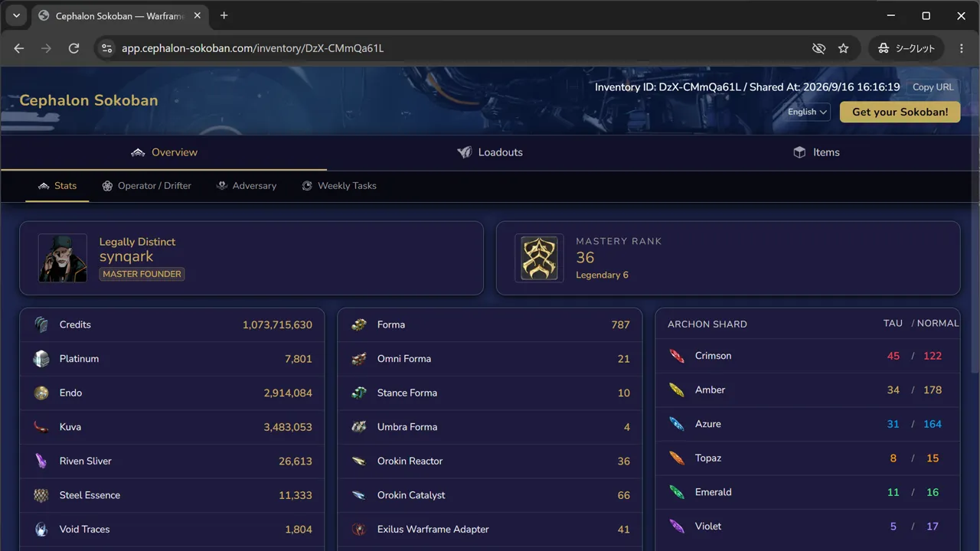The height and width of the screenshot is (551, 980).
Task: Open the Chrome three-dot menu
Action: point(962,48)
